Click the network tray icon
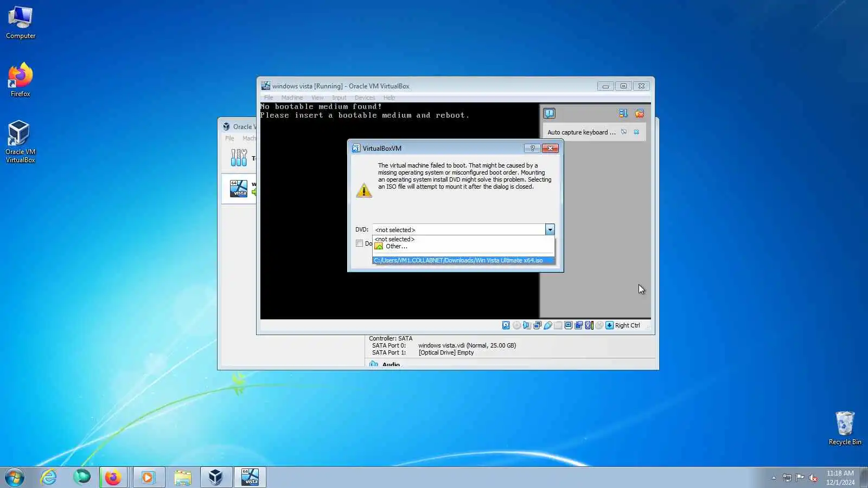This screenshot has width=868, height=488. click(787, 478)
